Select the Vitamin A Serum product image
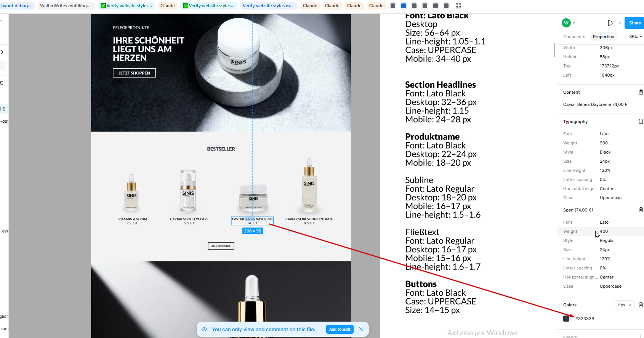The image size is (644, 338). tap(131, 192)
